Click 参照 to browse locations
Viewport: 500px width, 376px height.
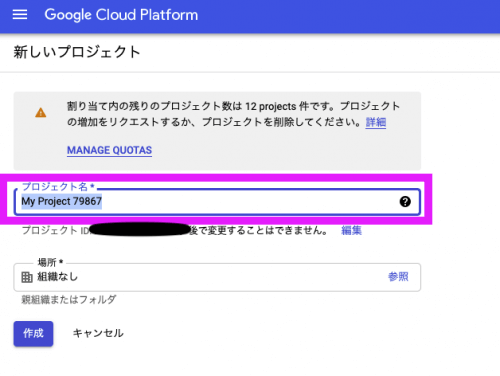click(398, 277)
